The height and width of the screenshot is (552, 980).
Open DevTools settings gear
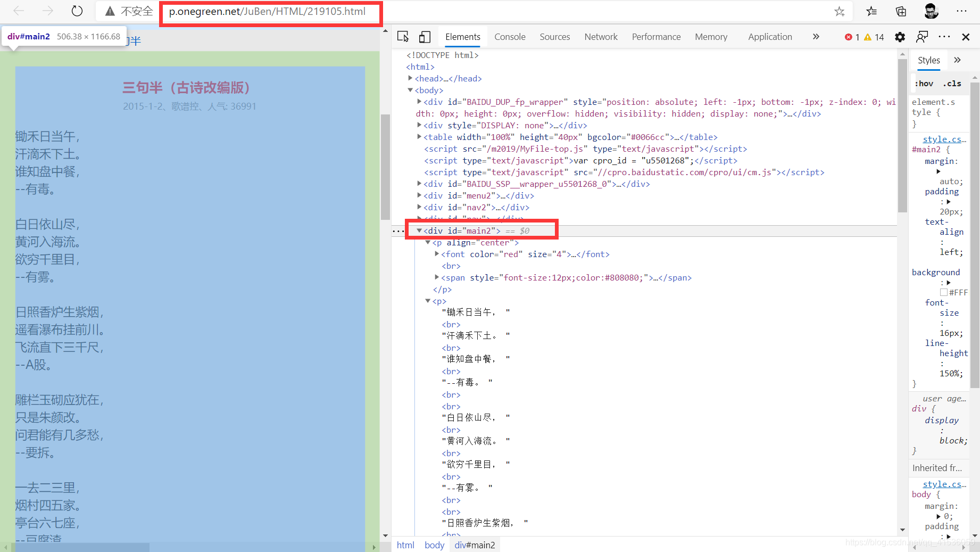pyautogui.click(x=900, y=37)
